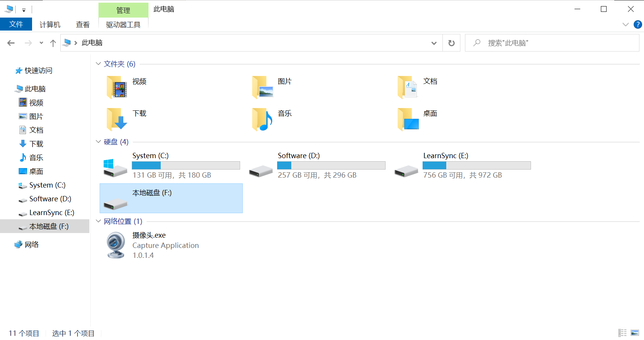
Task: Open the recent locations dropdown arrow
Action: point(41,43)
